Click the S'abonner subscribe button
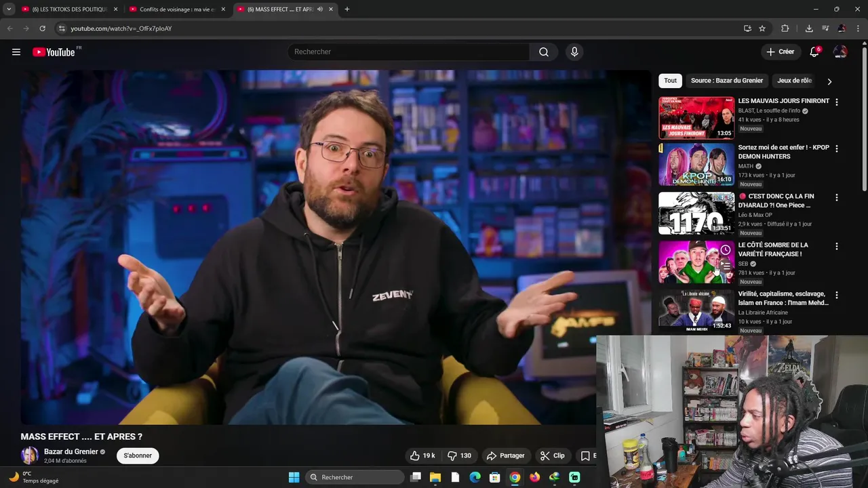The height and width of the screenshot is (488, 868). coord(138,455)
